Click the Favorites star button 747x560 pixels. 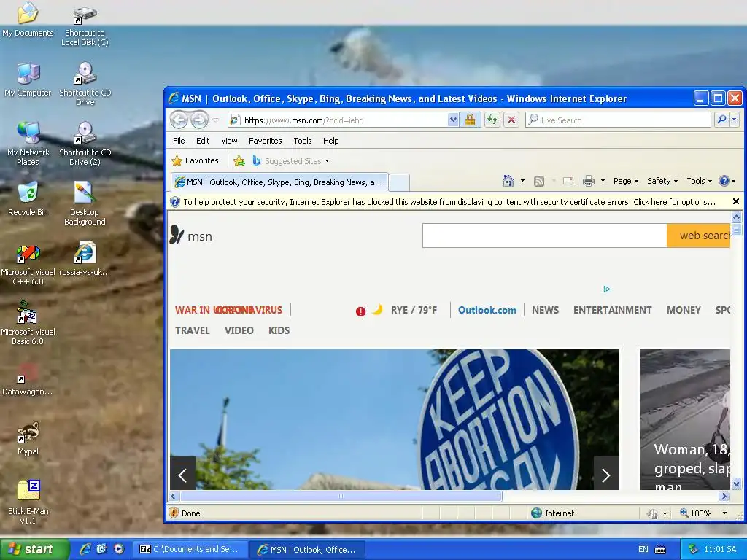196,161
